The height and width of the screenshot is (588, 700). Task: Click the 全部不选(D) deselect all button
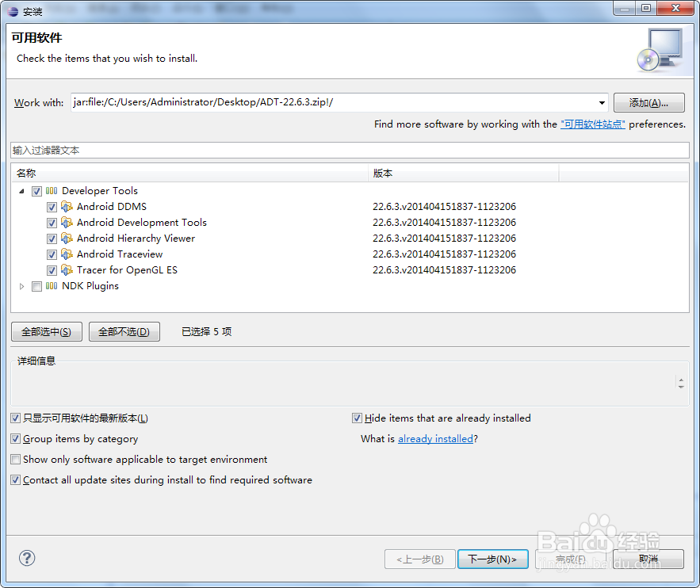[124, 331]
